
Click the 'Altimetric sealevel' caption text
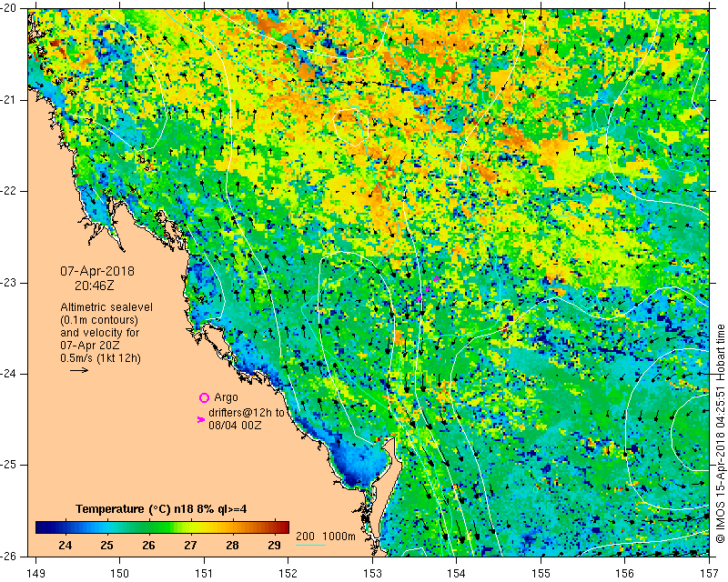pyautogui.click(x=106, y=307)
